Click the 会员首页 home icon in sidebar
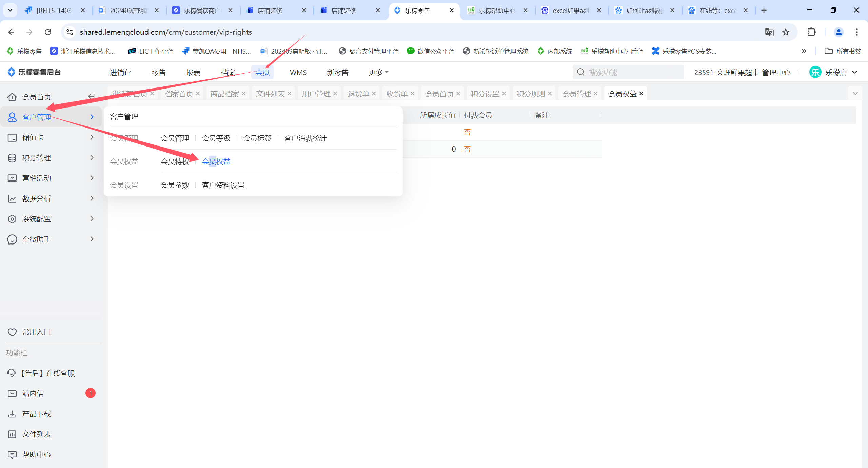Viewport: 868px width, 468px height. pyautogui.click(x=12, y=97)
